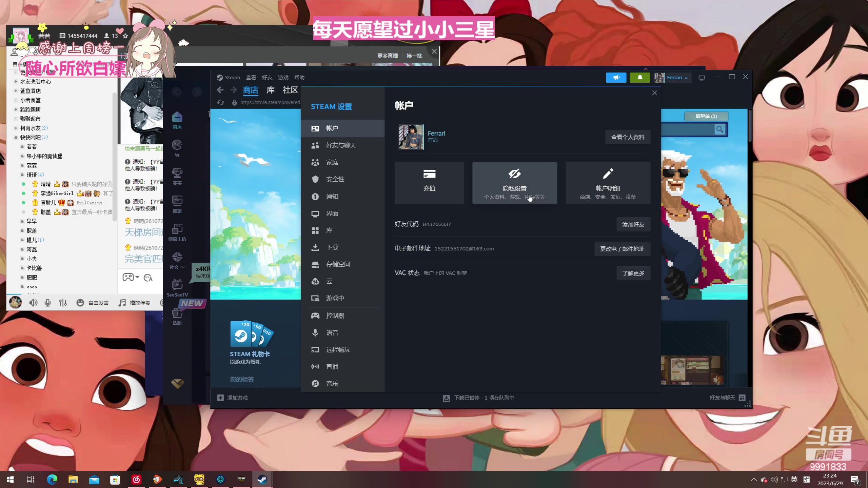Go back with Steam left arrow
868x488 pixels.
click(220, 90)
